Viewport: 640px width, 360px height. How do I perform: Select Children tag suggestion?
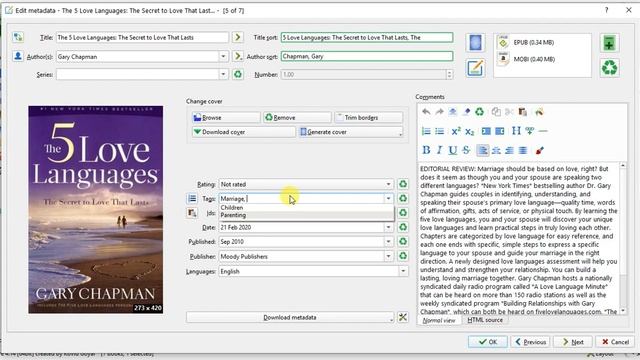[306, 208]
